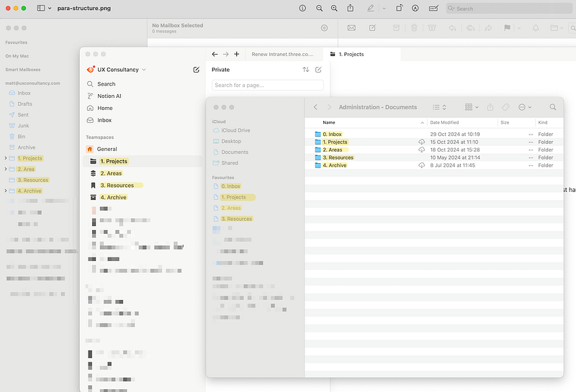Open the Mail flag colour dropdown
This screenshot has height=392, width=576.
(x=519, y=28)
